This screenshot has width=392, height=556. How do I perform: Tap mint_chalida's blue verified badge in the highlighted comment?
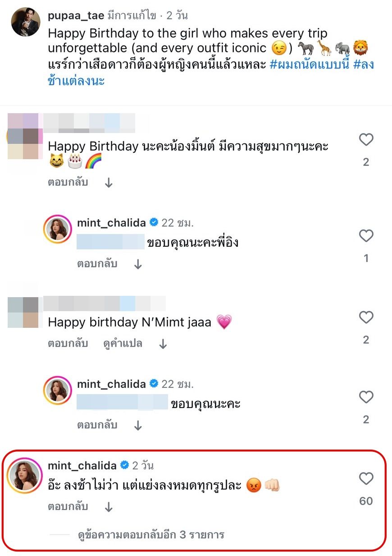(124, 465)
